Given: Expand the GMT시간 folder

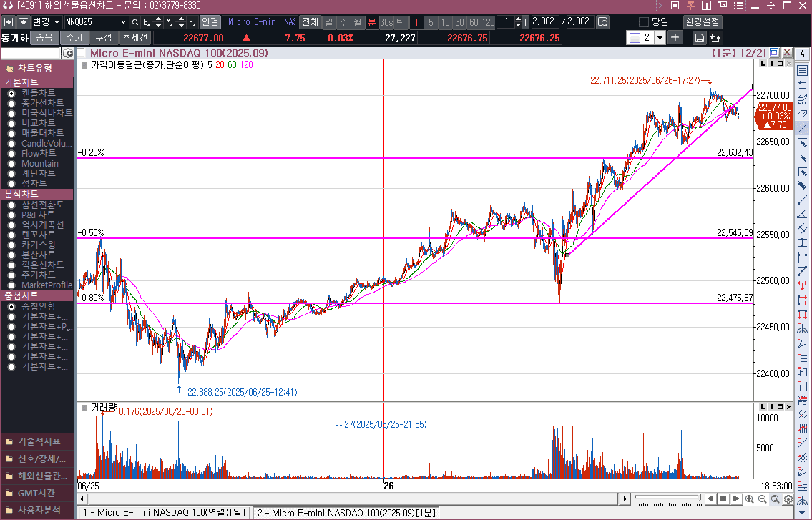Looking at the screenshot, I should [x=36, y=493].
